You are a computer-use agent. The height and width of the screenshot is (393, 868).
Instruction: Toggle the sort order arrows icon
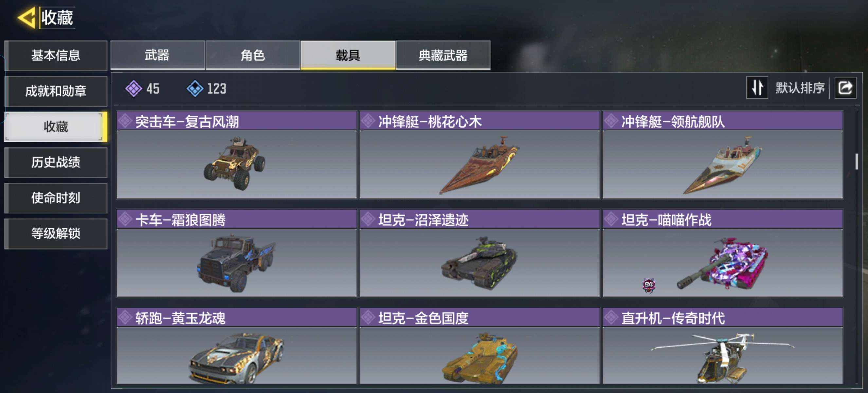click(x=757, y=88)
